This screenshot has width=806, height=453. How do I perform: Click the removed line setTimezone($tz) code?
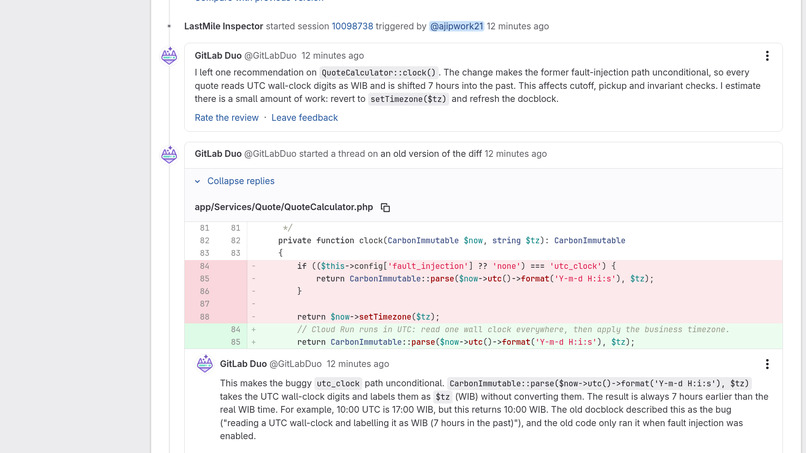coord(368,317)
